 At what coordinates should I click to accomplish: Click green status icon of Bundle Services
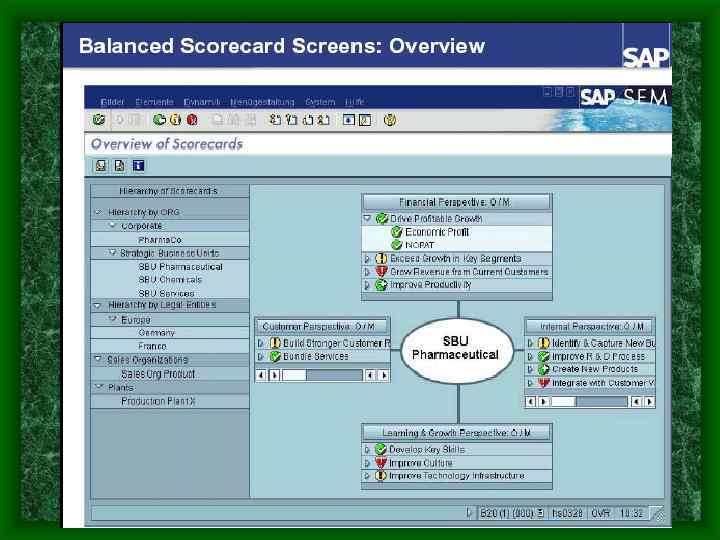coord(275,356)
